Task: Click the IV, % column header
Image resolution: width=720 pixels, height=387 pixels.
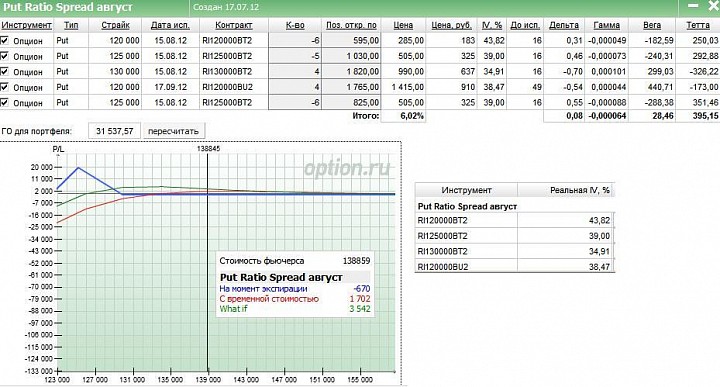Action: point(492,25)
